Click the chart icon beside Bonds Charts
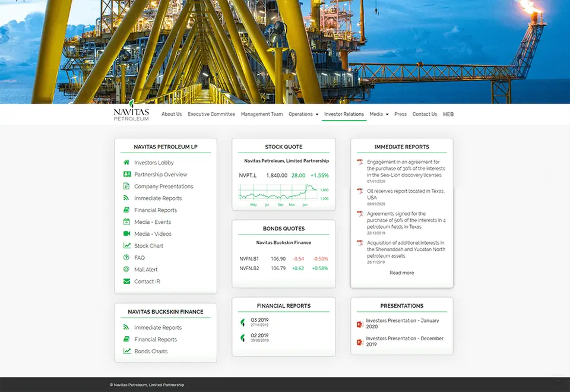This screenshot has height=392, width=570. click(127, 351)
